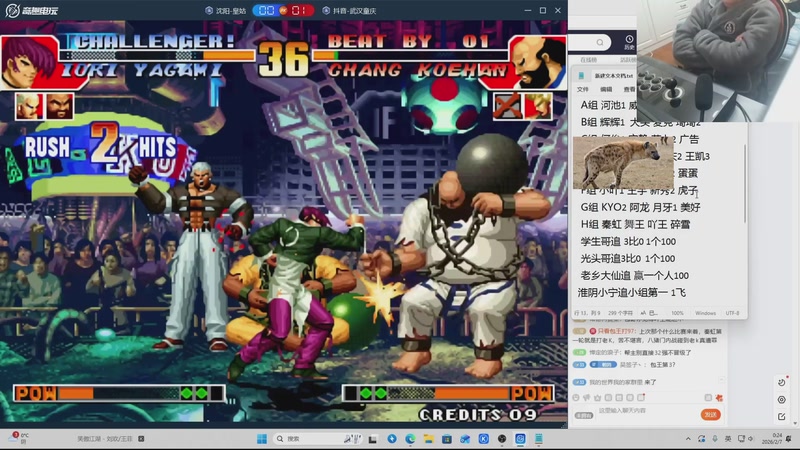Click the gray pill label left of the chat input

pyautogui.click(x=584, y=415)
